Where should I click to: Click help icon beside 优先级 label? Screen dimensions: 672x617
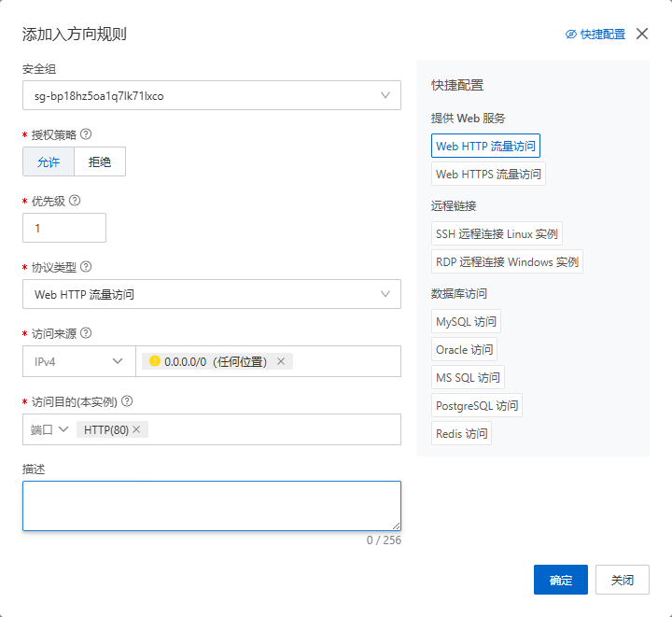point(75,201)
